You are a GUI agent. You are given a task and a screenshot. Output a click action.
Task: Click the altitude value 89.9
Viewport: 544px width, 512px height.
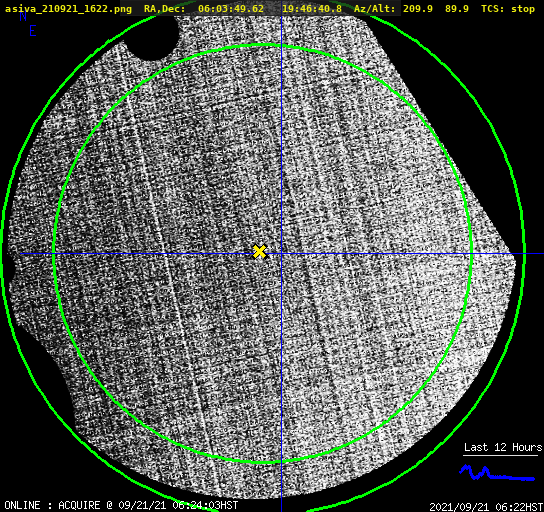(x=457, y=9)
